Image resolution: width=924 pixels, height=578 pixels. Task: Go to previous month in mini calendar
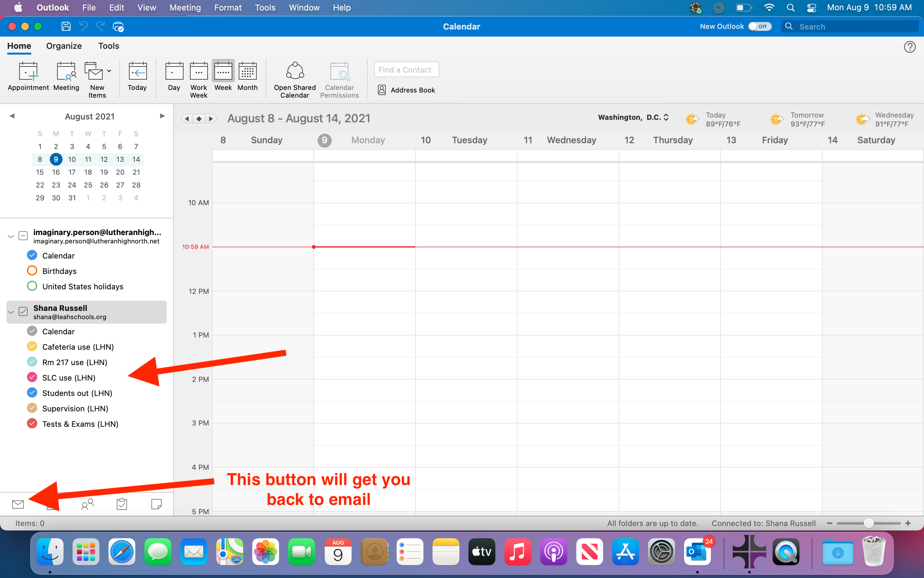(12, 116)
